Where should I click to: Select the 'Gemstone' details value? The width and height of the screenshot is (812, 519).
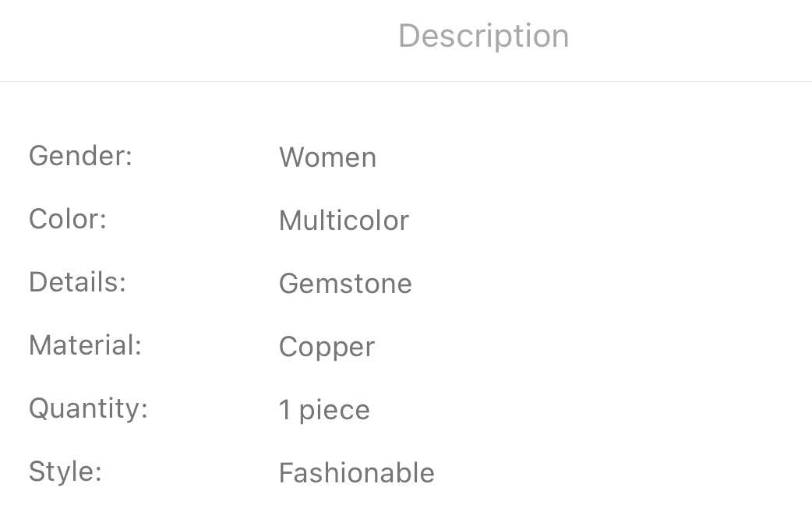(x=345, y=284)
